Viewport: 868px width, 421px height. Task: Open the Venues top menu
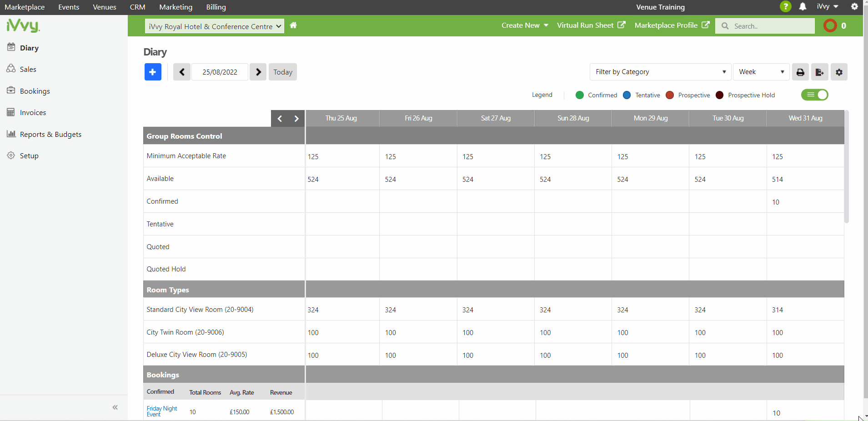105,7
